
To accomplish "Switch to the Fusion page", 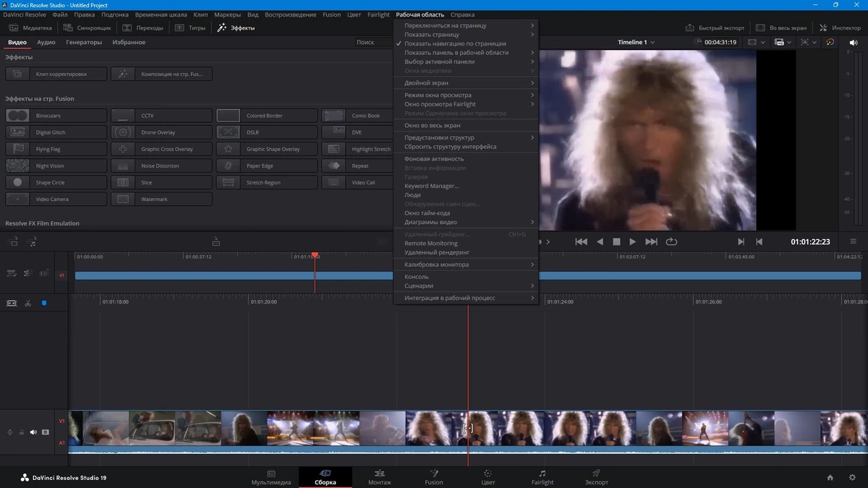I will [x=434, y=477].
